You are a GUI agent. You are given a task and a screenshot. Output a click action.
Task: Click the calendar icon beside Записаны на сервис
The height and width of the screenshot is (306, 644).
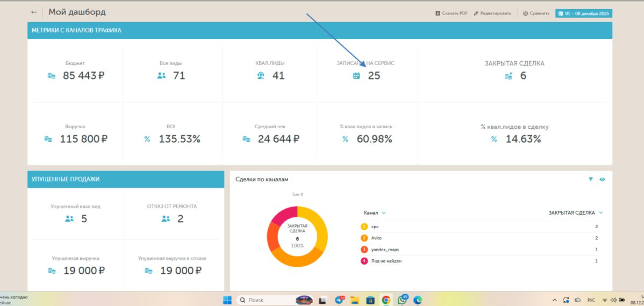[x=356, y=76]
